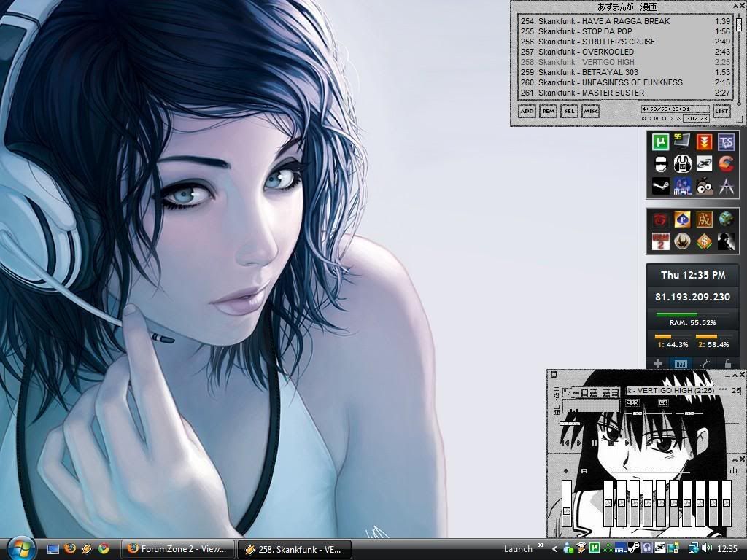The image size is (747, 560).
Task: Open the Windows Start orb
Action: (x=20, y=548)
